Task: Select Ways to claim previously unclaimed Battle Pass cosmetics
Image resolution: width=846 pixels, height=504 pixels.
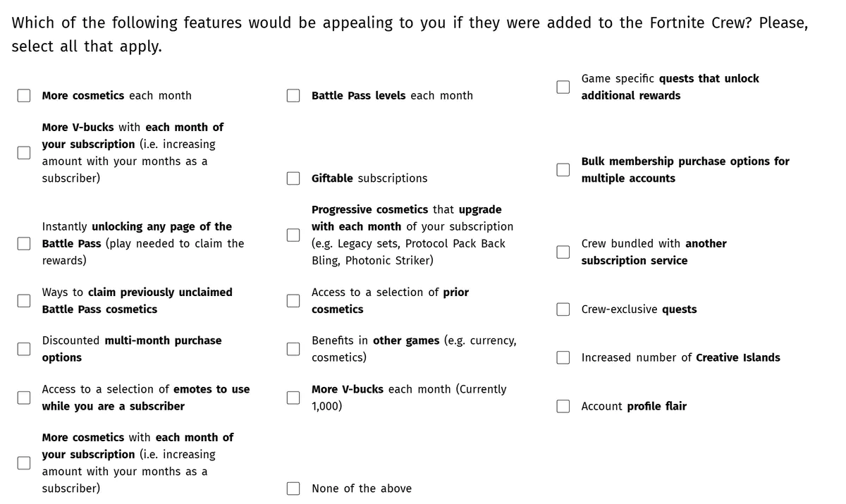Action: click(23, 300)
